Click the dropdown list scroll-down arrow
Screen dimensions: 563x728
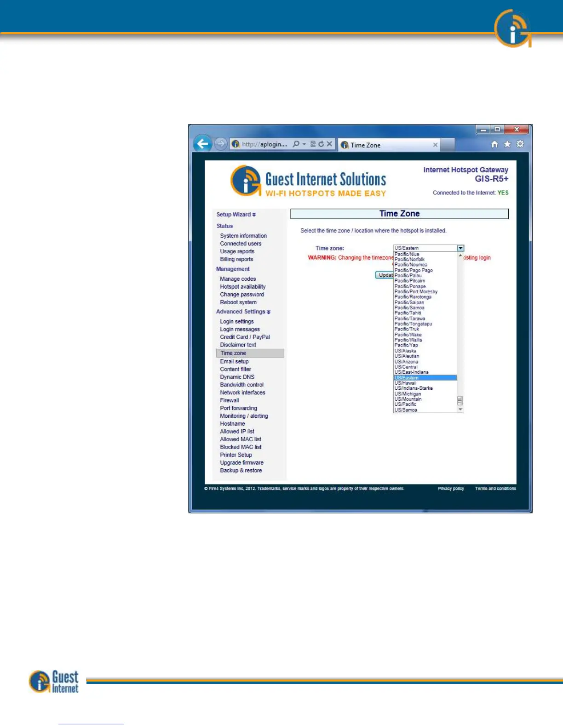tap(460, 409)
